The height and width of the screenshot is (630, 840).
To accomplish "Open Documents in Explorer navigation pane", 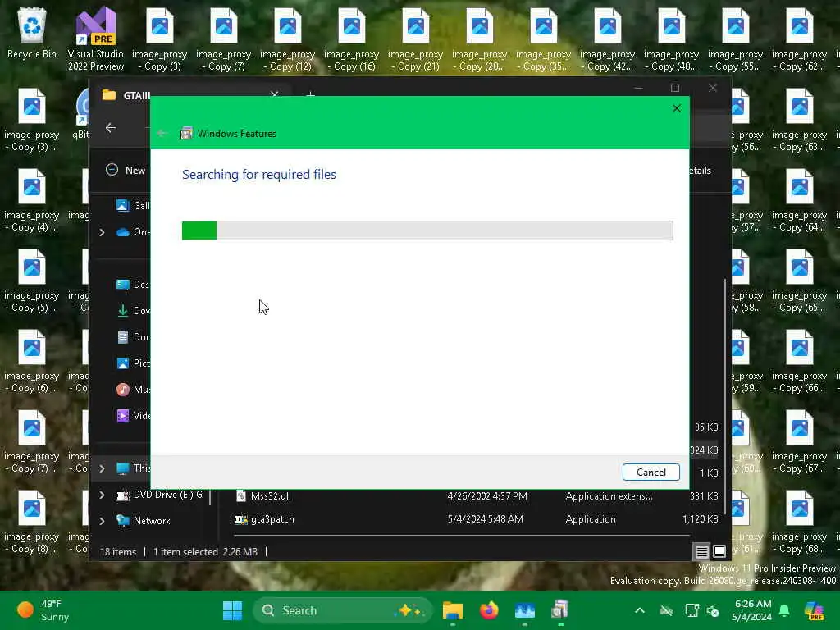I will 132,337.
